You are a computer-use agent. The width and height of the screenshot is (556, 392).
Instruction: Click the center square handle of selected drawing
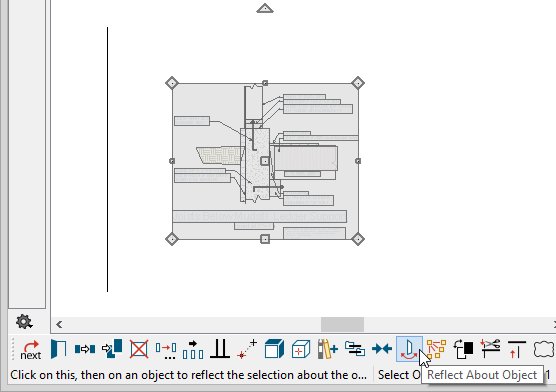click(265, 161)
